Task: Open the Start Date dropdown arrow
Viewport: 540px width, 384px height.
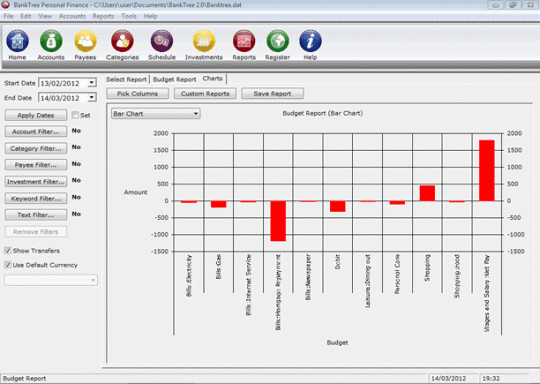Action: 92,83
